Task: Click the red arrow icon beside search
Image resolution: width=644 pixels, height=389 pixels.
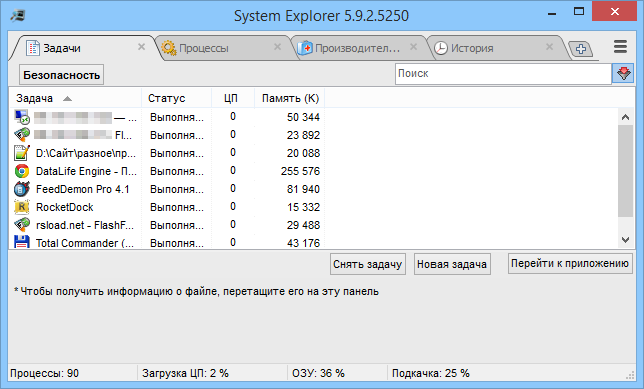Action: [x=623, y=74]
